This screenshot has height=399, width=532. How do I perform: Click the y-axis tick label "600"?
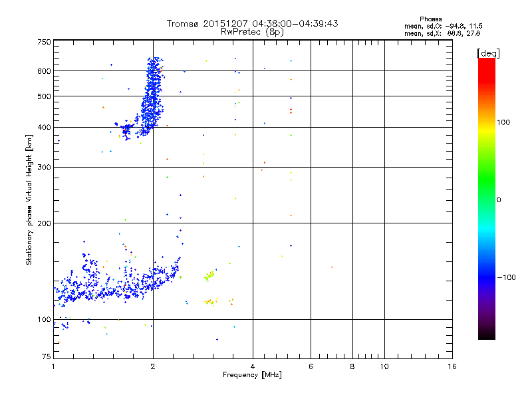(44, 71)
